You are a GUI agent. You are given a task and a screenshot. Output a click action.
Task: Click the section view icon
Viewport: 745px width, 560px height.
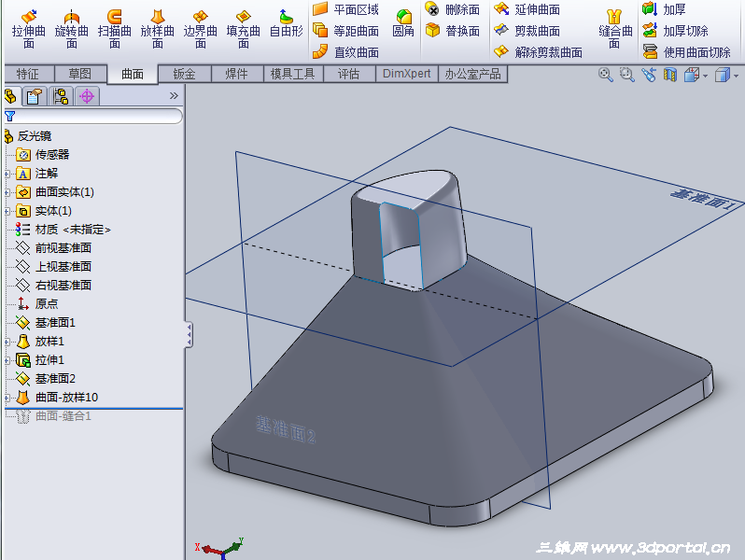(670, 75)
